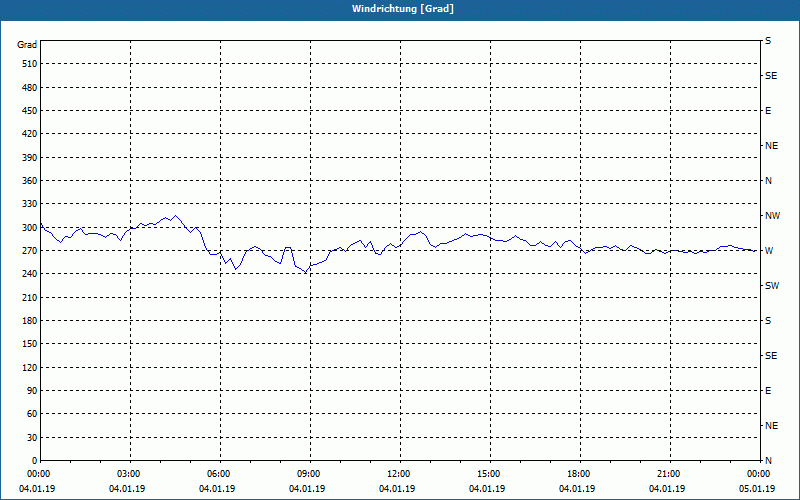
Task: Click the 90 degree axis label
Action: [32, 390]
